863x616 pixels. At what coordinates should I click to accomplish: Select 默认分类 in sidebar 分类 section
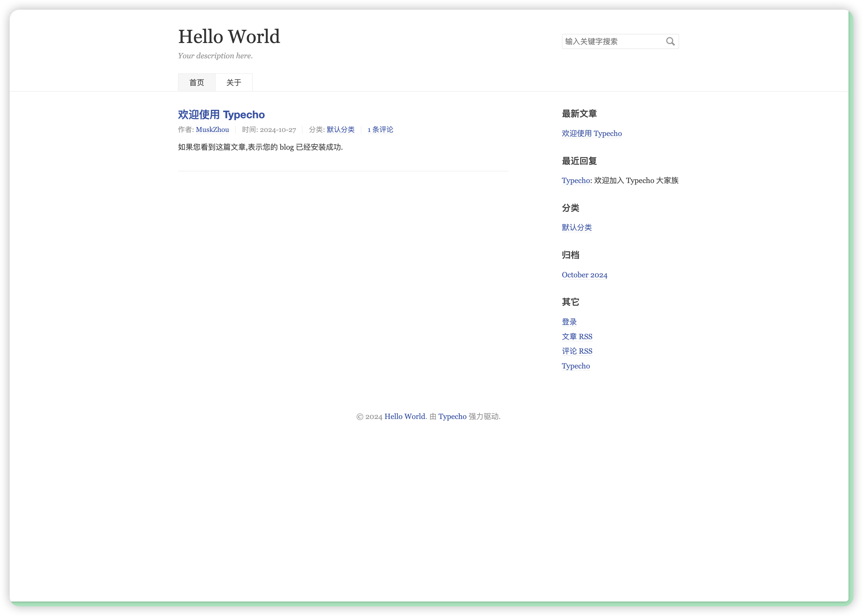[x=577, y=228]
